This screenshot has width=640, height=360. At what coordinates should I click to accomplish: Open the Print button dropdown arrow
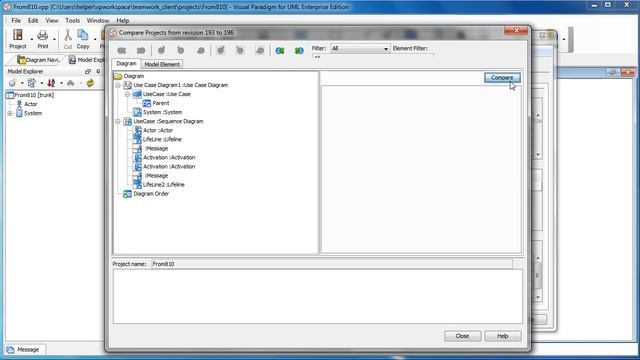tap(54, 39)
